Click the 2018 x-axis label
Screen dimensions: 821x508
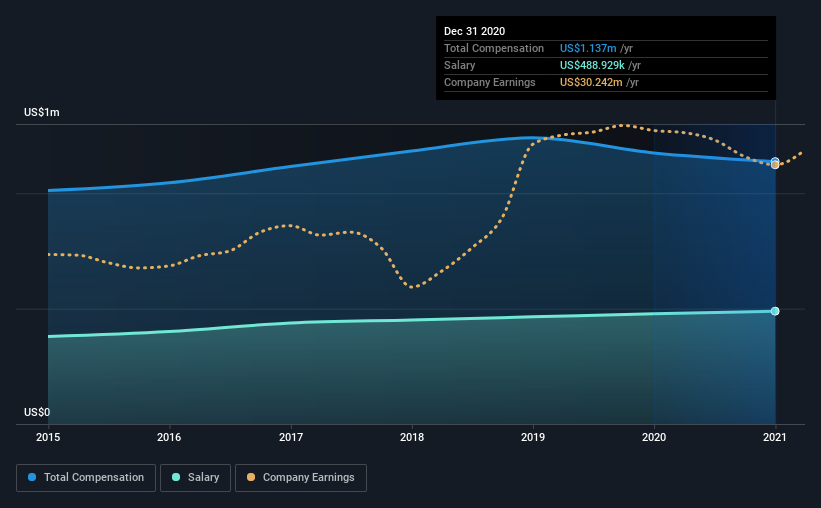tap(412, 437)
